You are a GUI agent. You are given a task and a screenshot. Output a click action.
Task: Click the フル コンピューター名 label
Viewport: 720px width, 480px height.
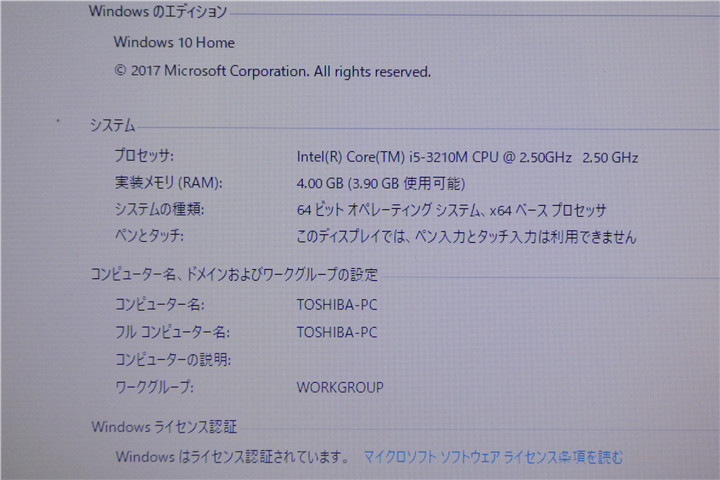point(173,332)
